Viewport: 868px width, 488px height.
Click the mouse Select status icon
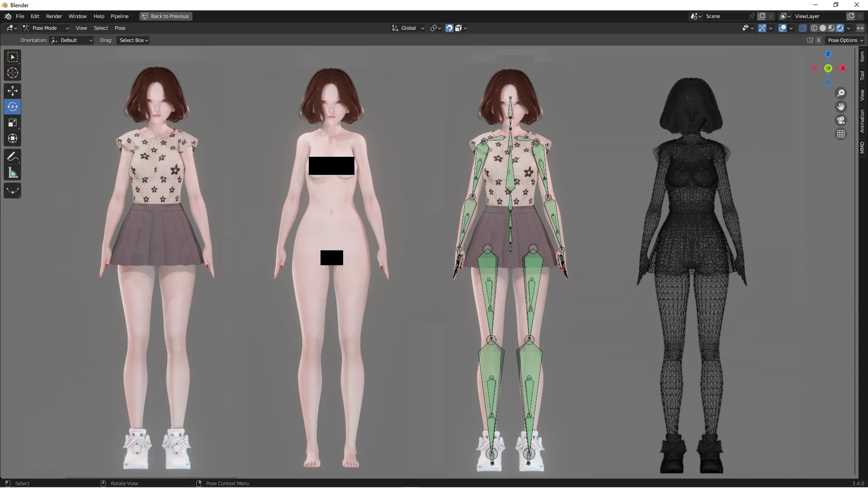(7, 483)
